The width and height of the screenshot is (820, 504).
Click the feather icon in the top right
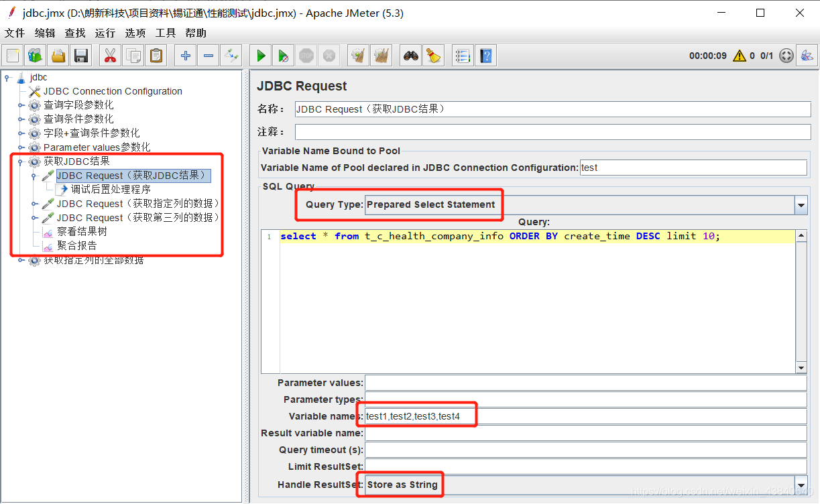[807, 56]
